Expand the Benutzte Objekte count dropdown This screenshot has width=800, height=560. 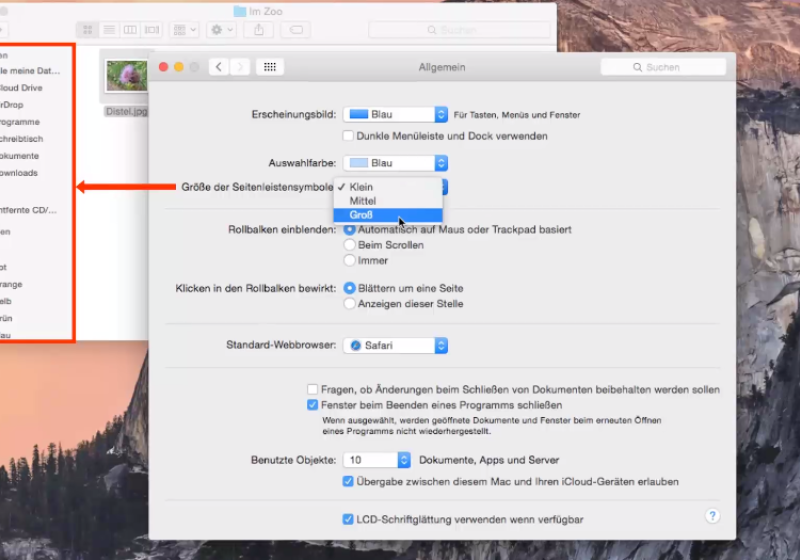[404, 460]
